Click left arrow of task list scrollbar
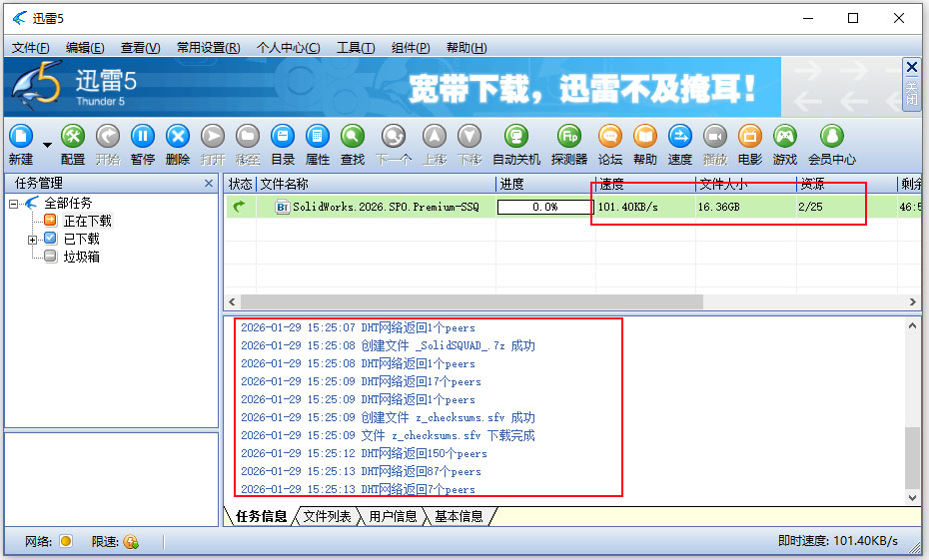 pos(232,301)
